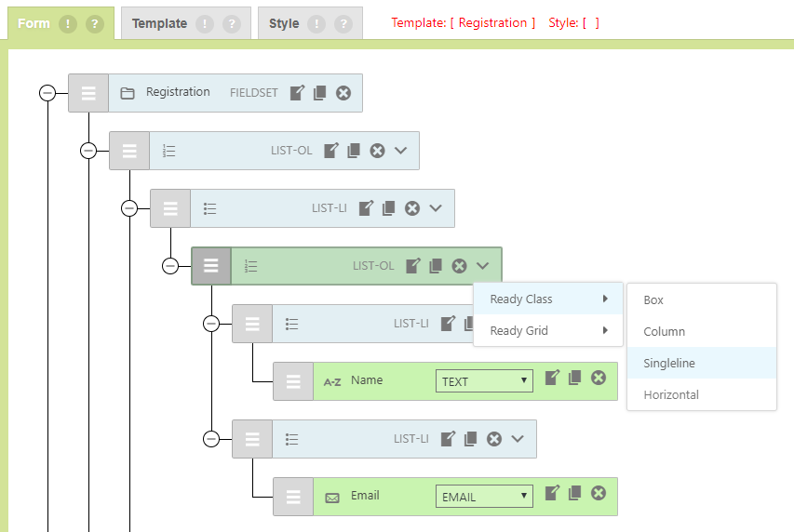Click the Style tab's question mark icon
794x532 pixels.
coord(343,23)
